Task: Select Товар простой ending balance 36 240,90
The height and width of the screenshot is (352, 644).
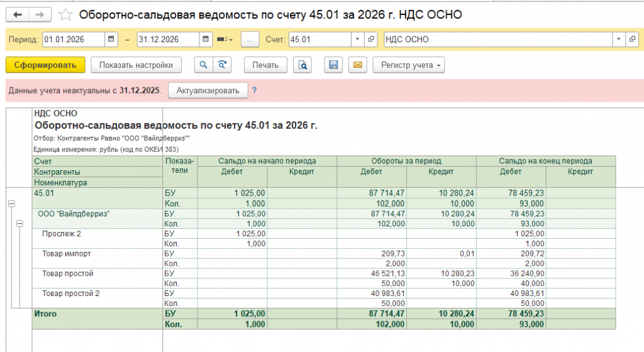Action: [x=511, y=273]
